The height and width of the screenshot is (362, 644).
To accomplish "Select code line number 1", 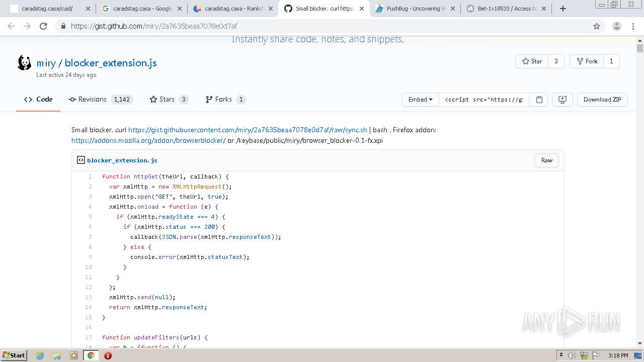I will pyautogui.click(x=90, y=176).
